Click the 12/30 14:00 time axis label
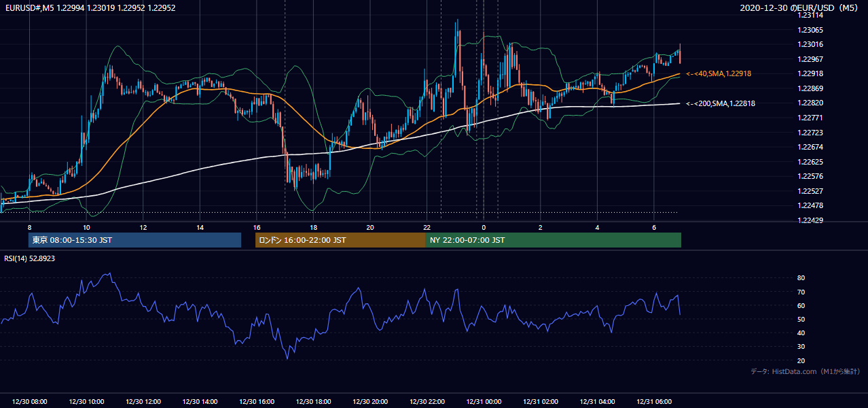Viewport: 868px width, 408px height. 200,402
